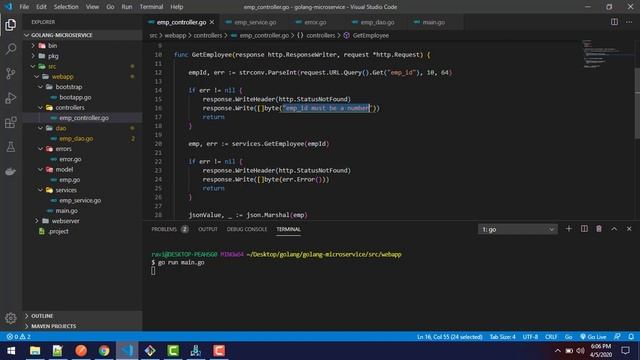Open emp_dao.go in explorer
This screenshot has width=640, height=360.
pos(76,138)
